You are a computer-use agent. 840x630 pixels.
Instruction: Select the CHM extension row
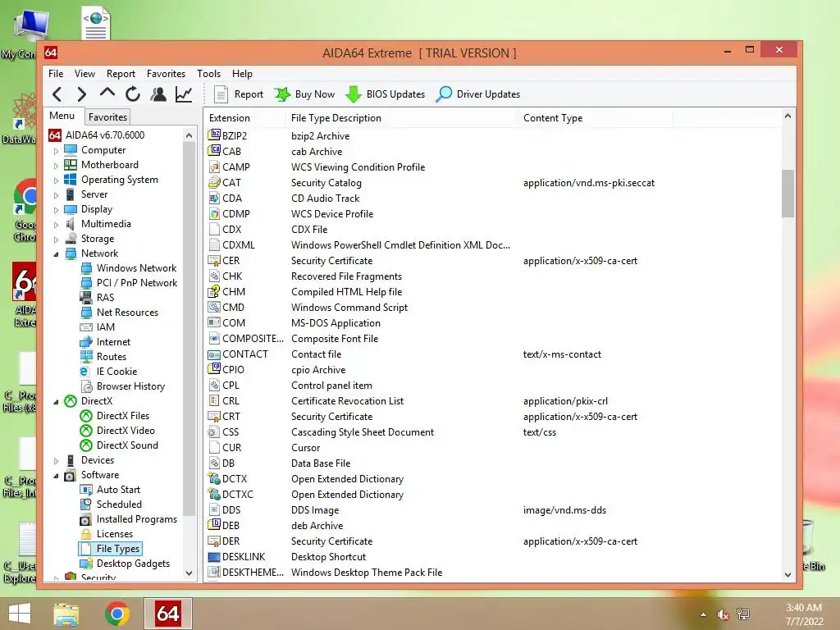coord(493,292)
